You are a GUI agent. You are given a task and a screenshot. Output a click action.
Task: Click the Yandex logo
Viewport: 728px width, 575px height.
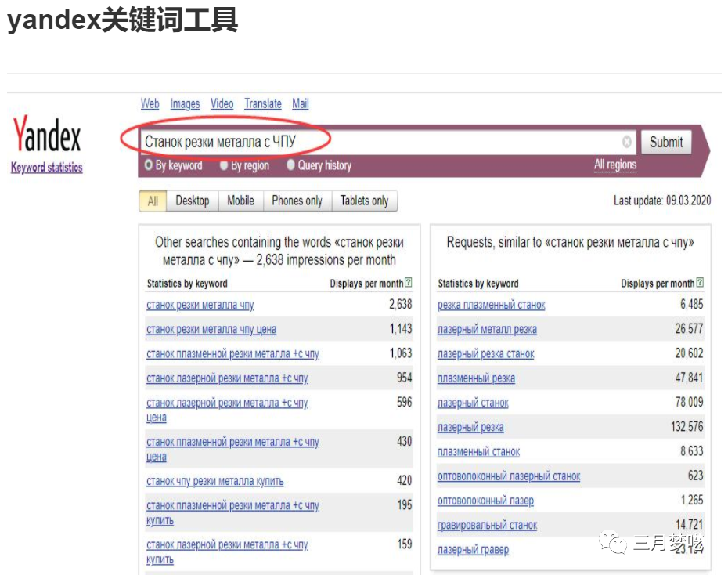(47, 135)
